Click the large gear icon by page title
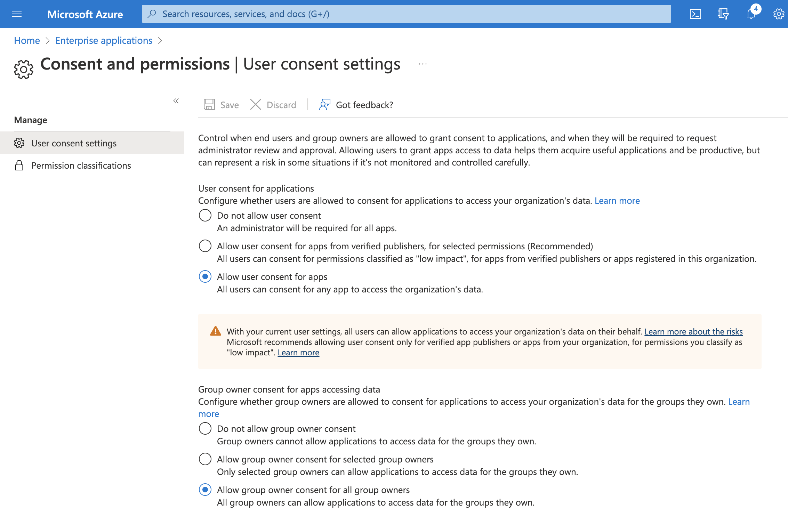This screenshot has width=788, height=532. [x=24, y=69]
